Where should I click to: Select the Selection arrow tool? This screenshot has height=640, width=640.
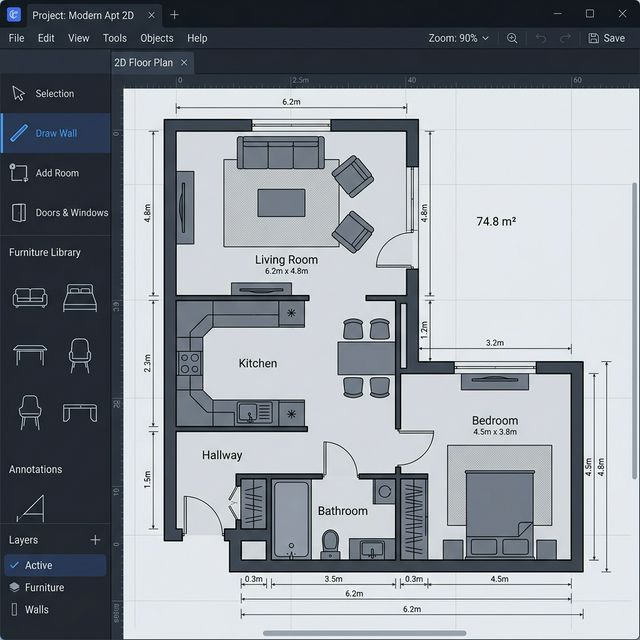[55, 93]
